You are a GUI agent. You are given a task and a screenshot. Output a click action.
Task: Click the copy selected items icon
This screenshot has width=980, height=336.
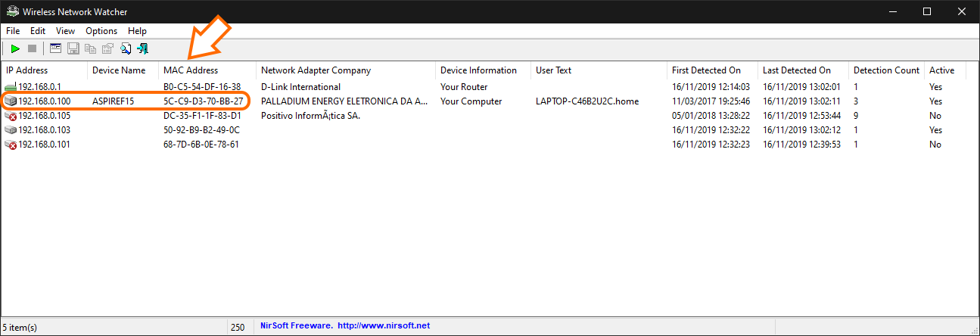pyautogui.click(x=91, y=48)
